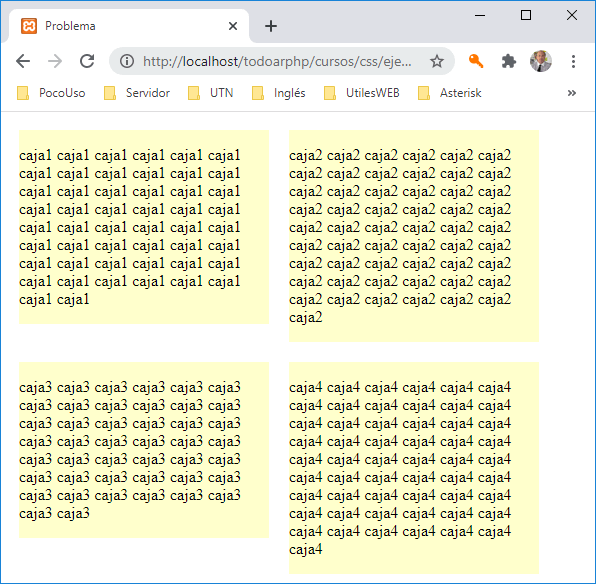The image size is (596, 584).
Task: Open the orange key extension
Action: (476, 61)
